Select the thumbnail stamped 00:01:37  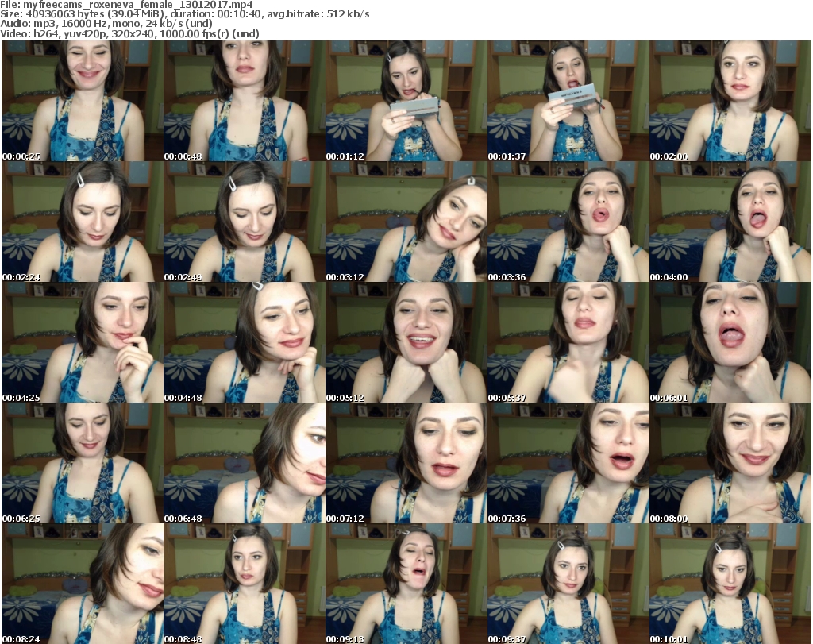pyautogui.click(x=568, y=101)
